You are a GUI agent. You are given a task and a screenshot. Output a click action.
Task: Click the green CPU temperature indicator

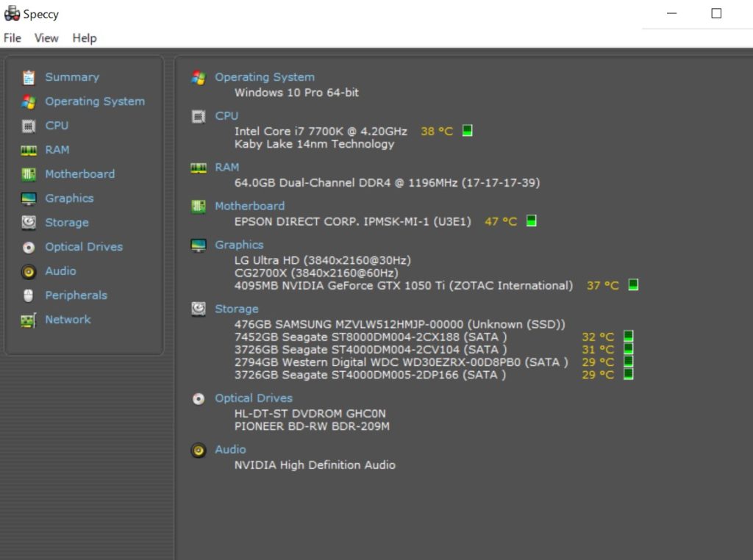[467, 131]
